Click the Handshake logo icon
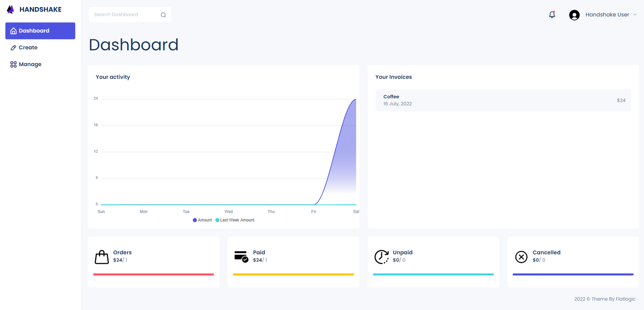This screenshot has width=644, height=310. 10,9
